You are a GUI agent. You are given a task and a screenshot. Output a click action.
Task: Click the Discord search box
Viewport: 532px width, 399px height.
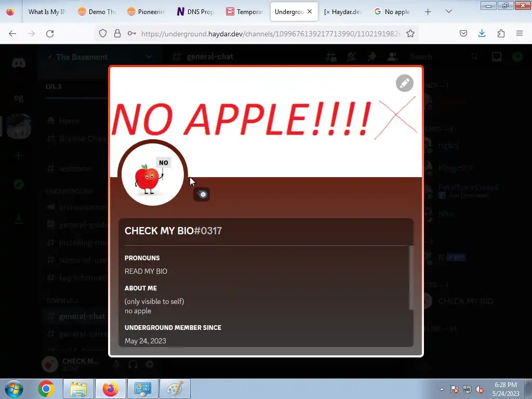(x=445, y=57)
